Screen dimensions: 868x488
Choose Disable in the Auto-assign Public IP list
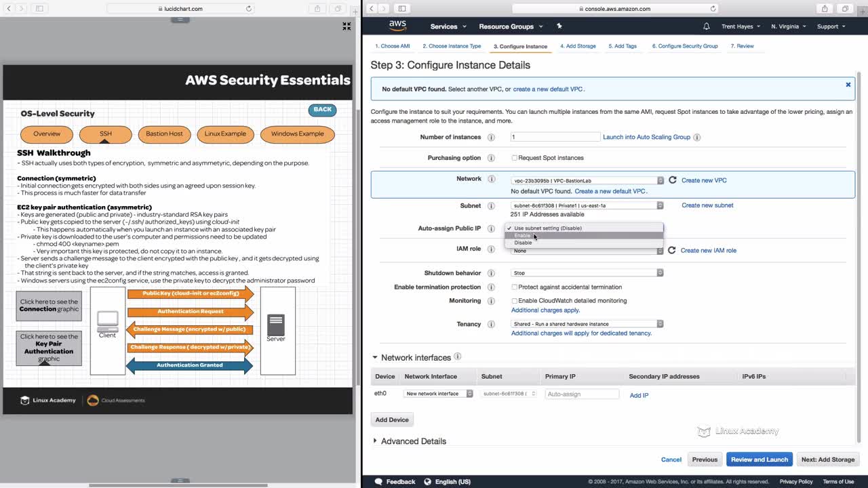tap(585, 243)
